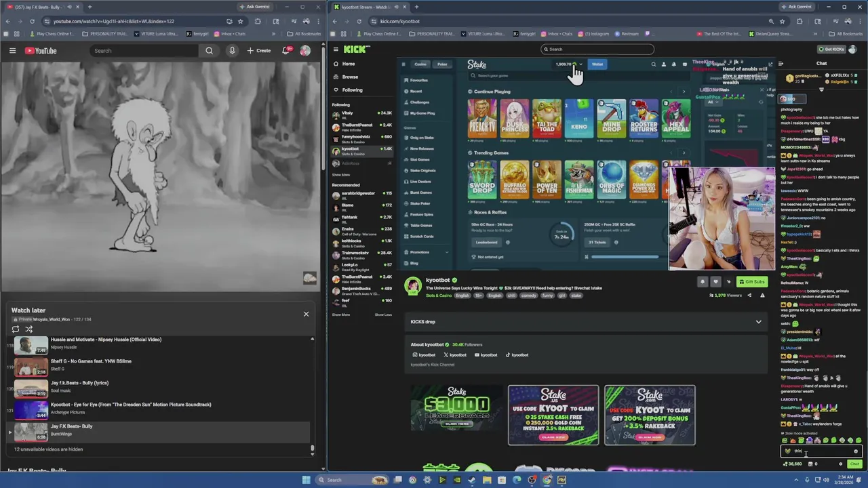Image resolution: width=868 pixels, height=488 pixels.
Task: Open Windows Start menu
Action: point(307,480)
